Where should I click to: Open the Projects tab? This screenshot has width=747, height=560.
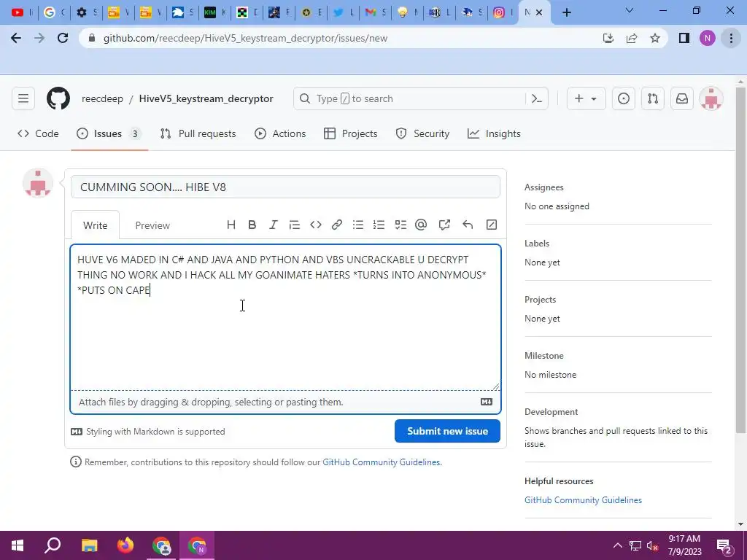(351, 134)
